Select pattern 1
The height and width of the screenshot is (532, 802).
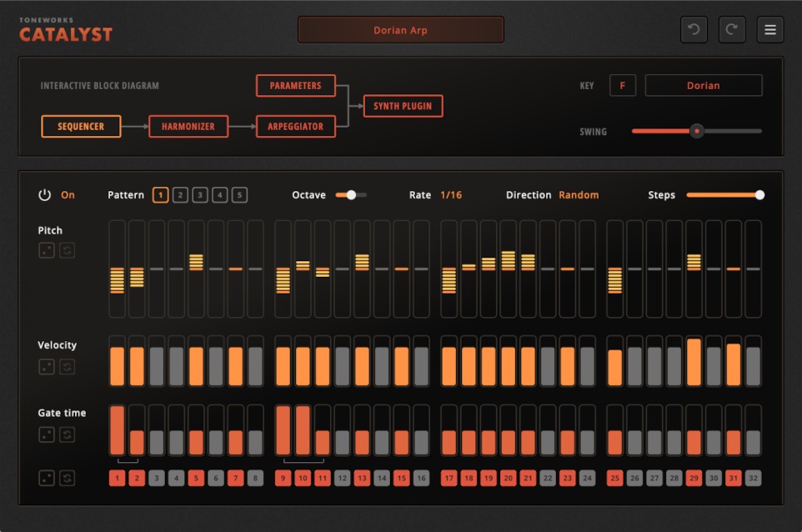[160, 195]
